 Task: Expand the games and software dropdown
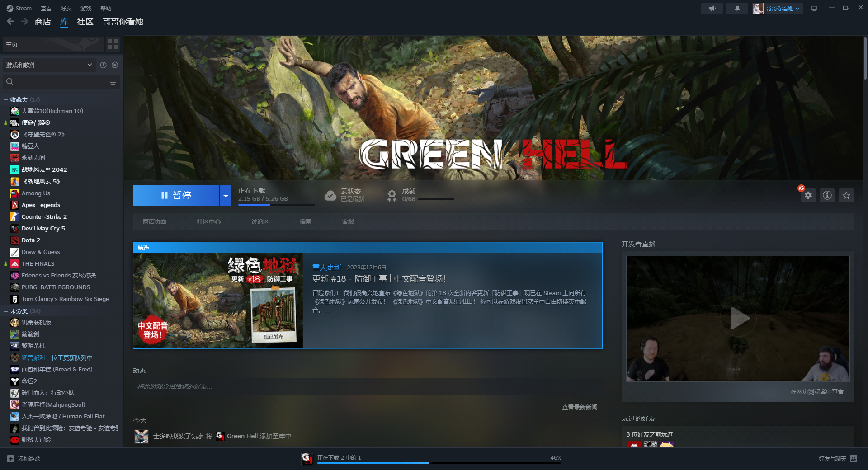click(x=90, y=65)
